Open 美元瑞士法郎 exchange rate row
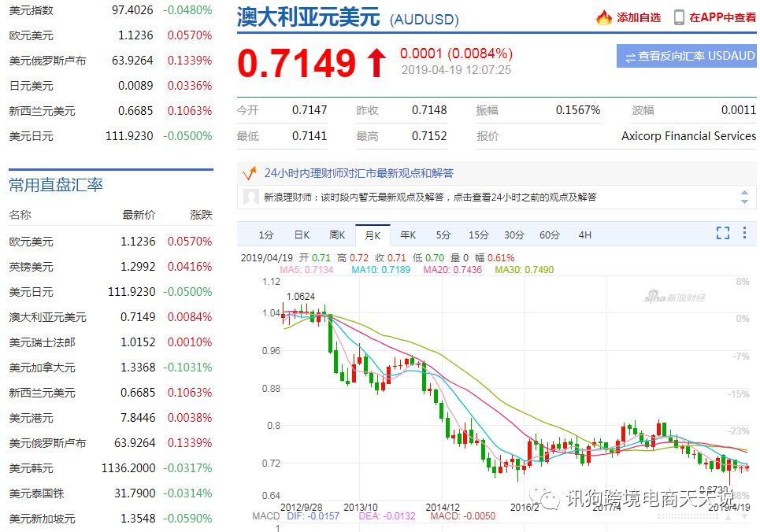 click(x=43, y=342)
